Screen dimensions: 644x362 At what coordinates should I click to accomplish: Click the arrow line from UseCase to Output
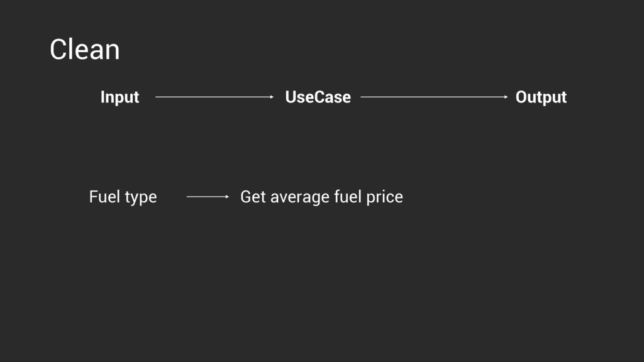tap(434, 97)
